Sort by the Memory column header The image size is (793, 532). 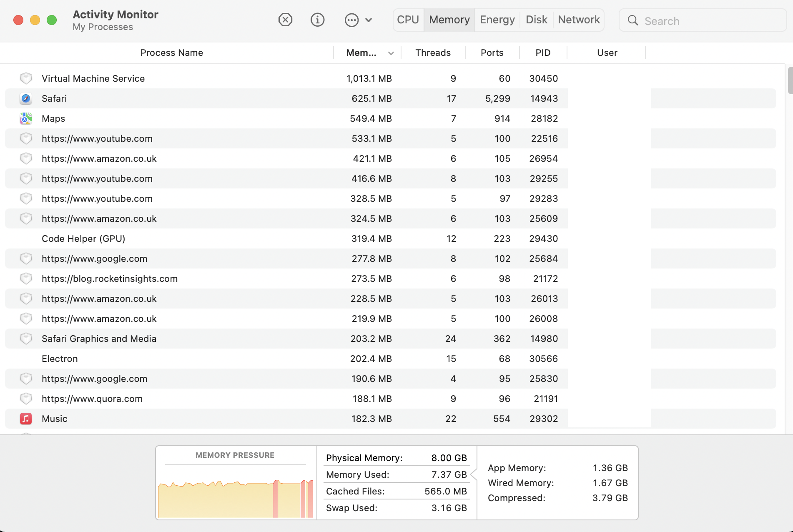(x=361, y=53)
